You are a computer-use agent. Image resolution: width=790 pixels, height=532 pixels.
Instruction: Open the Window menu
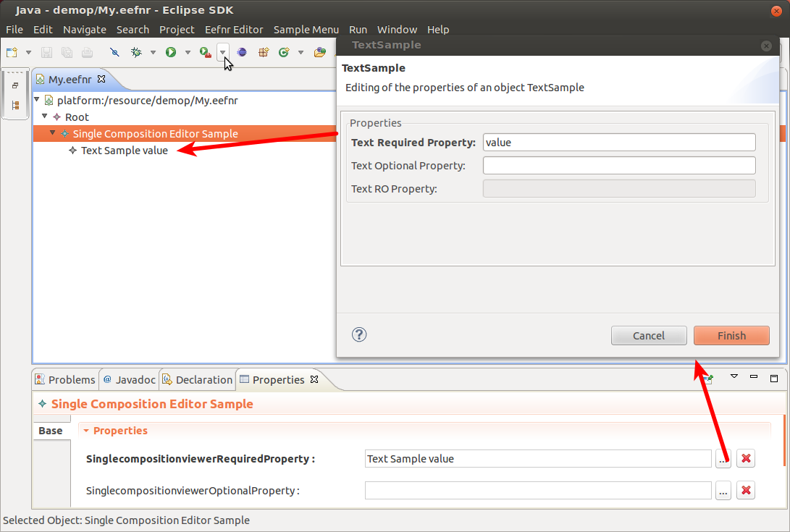click(397, 30)
